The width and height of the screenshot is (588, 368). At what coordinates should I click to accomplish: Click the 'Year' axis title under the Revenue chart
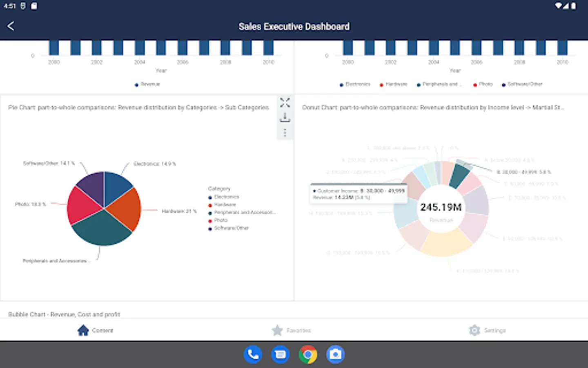click(161, 71)
